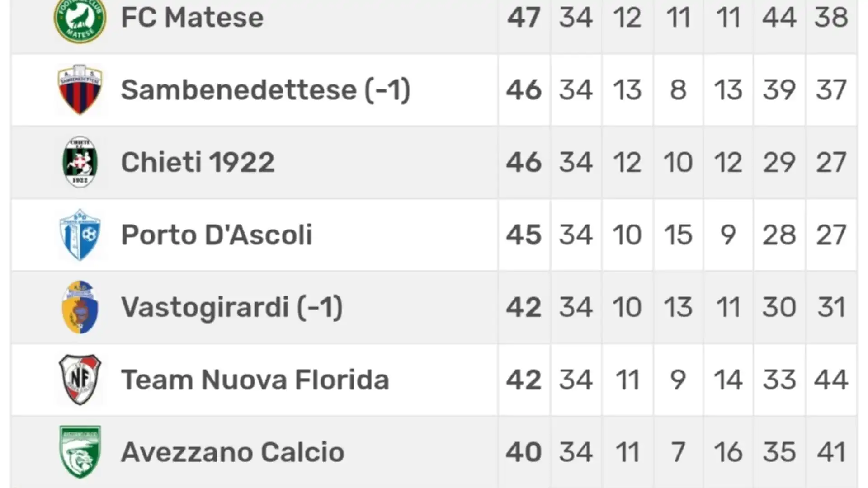Click the Avezzano Calcio team name
This screenshot has height=488, width=868.
pyautogui.click(x=232, y=452)
